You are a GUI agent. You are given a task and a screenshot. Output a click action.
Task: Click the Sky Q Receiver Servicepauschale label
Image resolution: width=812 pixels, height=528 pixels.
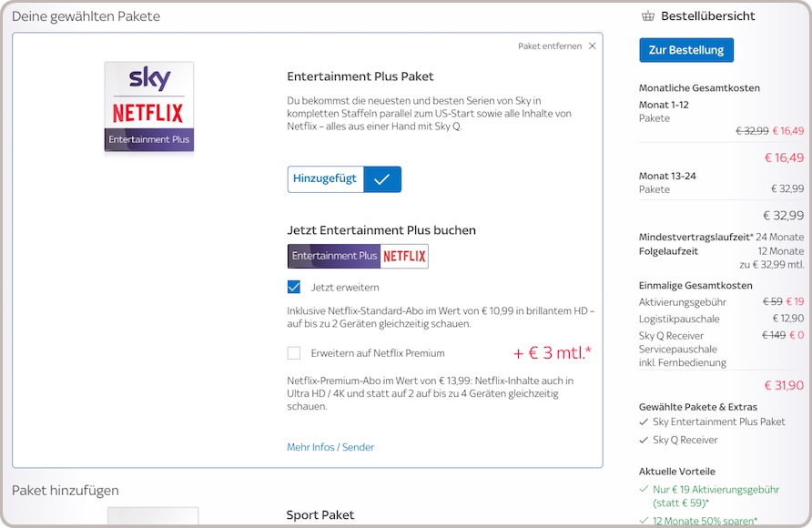[683, 349]
